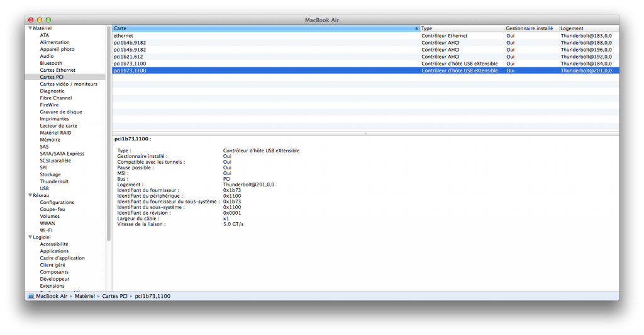This screenshot has height=335, width=644.
Task: Open Accessibilité under Logiciel
Action: [54, 244]
